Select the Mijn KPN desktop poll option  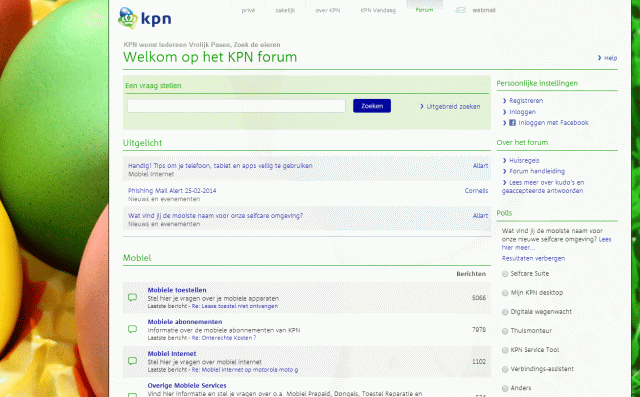point(505,293)
